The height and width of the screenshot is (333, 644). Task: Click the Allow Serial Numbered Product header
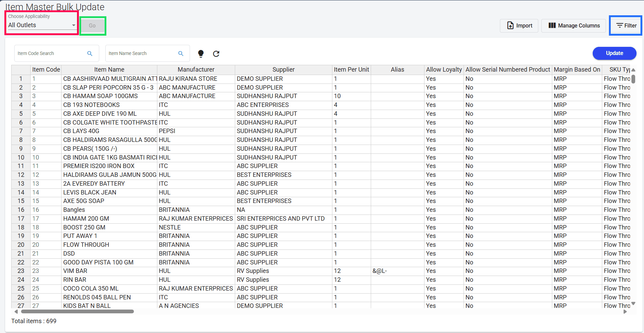pos(508,70)
